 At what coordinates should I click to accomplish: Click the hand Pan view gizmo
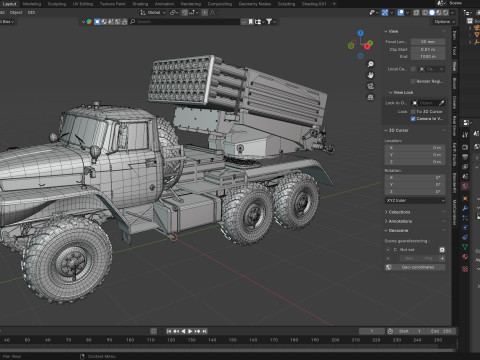tap(370, 75)
